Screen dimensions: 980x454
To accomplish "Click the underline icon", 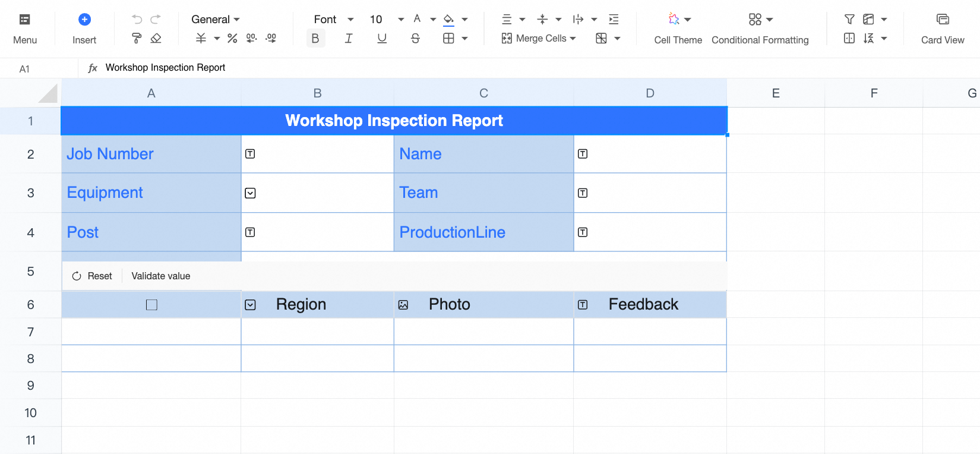I will [x=382, y=39].
